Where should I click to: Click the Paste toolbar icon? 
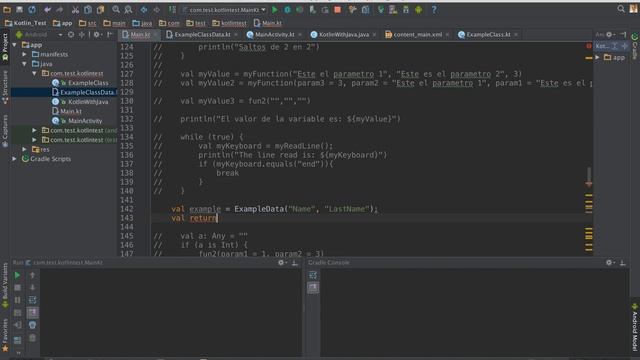click(100, 9)
